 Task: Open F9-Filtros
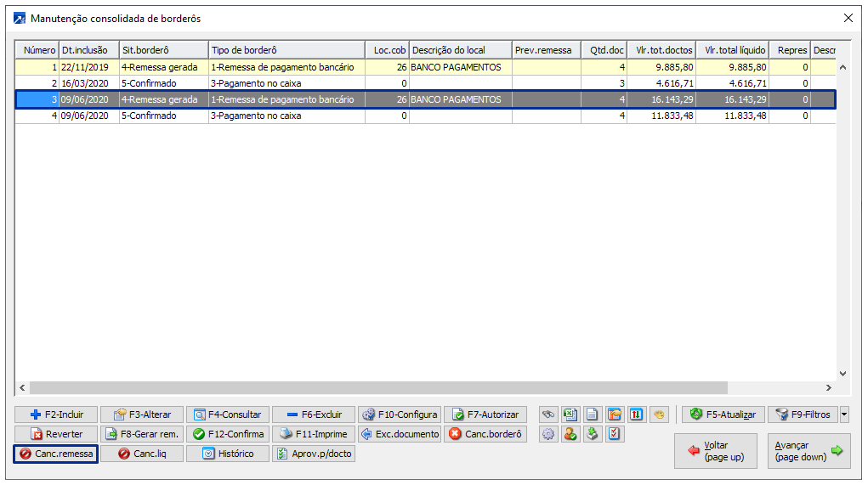[803, 415]
